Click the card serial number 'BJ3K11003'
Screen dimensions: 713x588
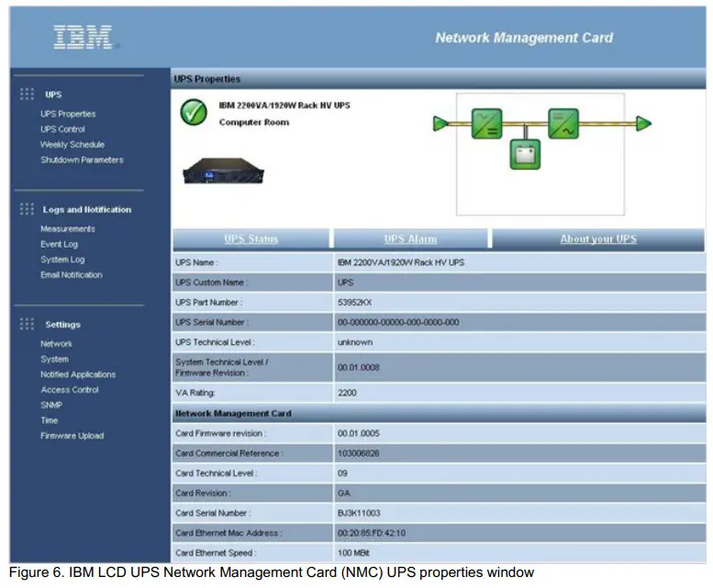point(359,513)
